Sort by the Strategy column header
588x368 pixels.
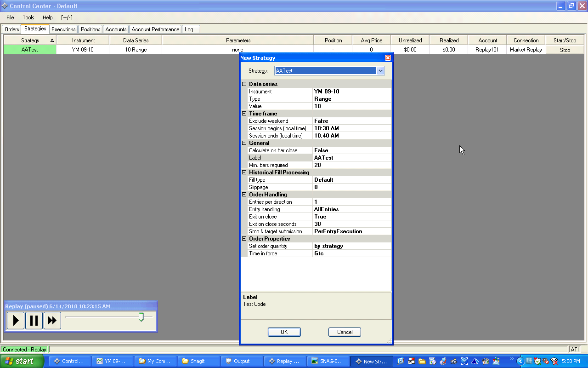pos(30,40)
